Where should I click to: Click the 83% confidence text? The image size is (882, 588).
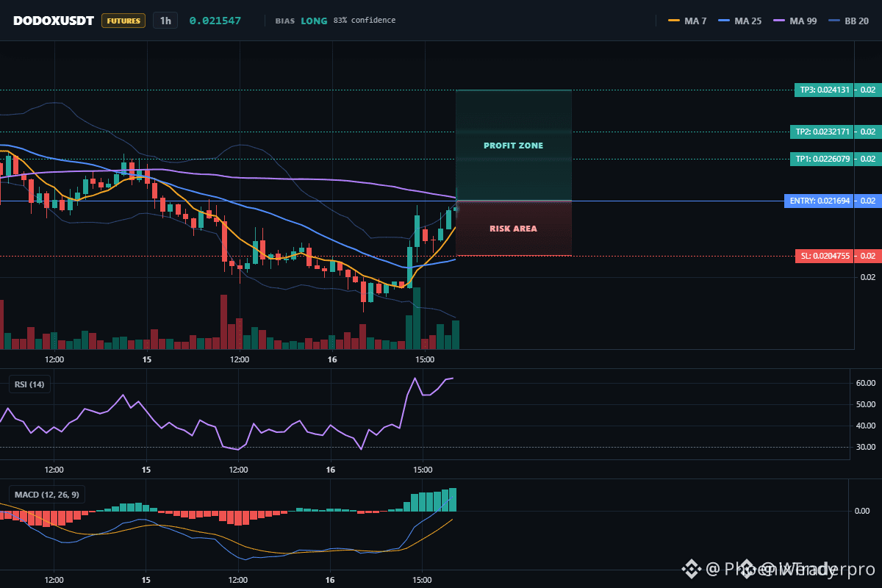[x=364, y=21]
